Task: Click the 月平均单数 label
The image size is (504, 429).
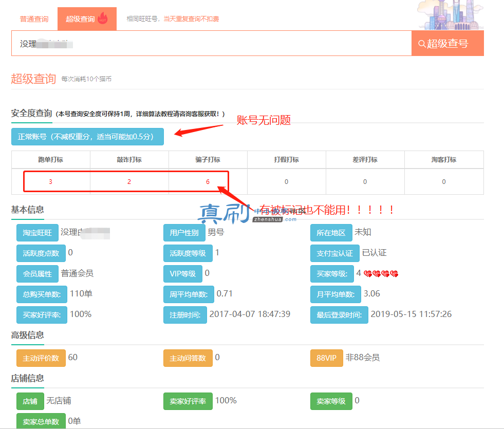Action: [335, 294]
